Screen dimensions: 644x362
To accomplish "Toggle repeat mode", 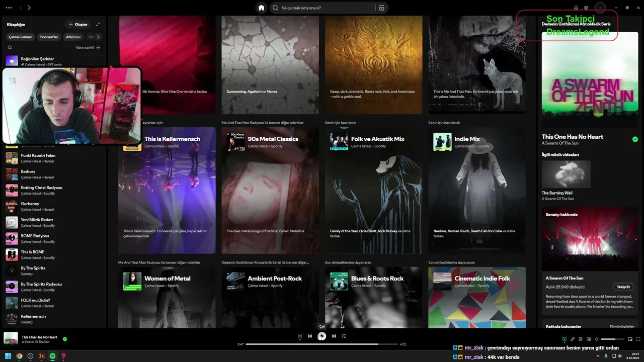I will point(344,336).
